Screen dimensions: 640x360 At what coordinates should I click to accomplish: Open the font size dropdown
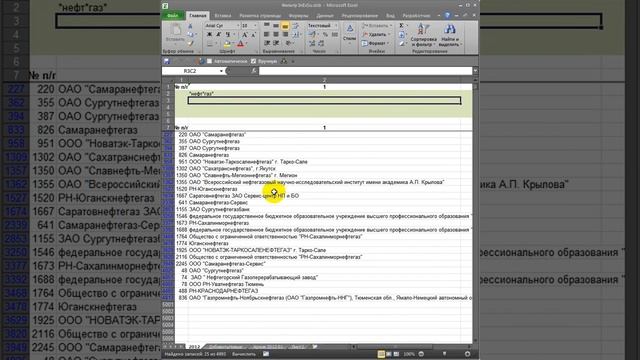255,26
